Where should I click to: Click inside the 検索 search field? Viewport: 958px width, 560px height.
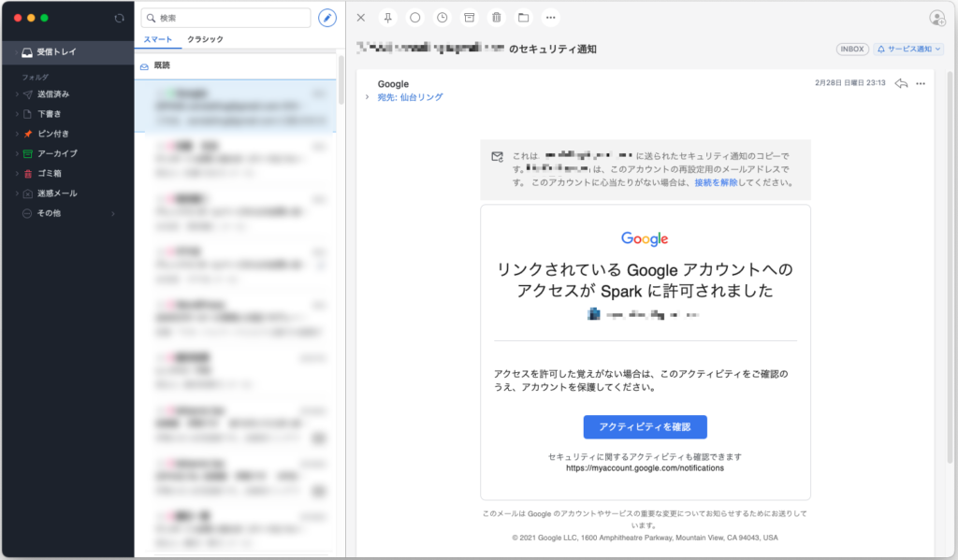[x=226, y=18]
